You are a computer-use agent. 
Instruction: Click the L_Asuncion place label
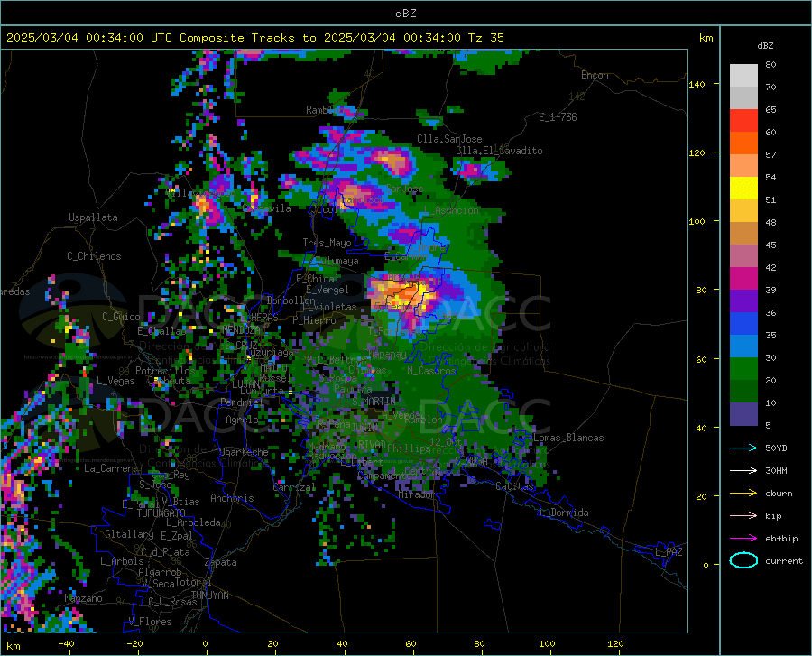[x=451, y=210]
